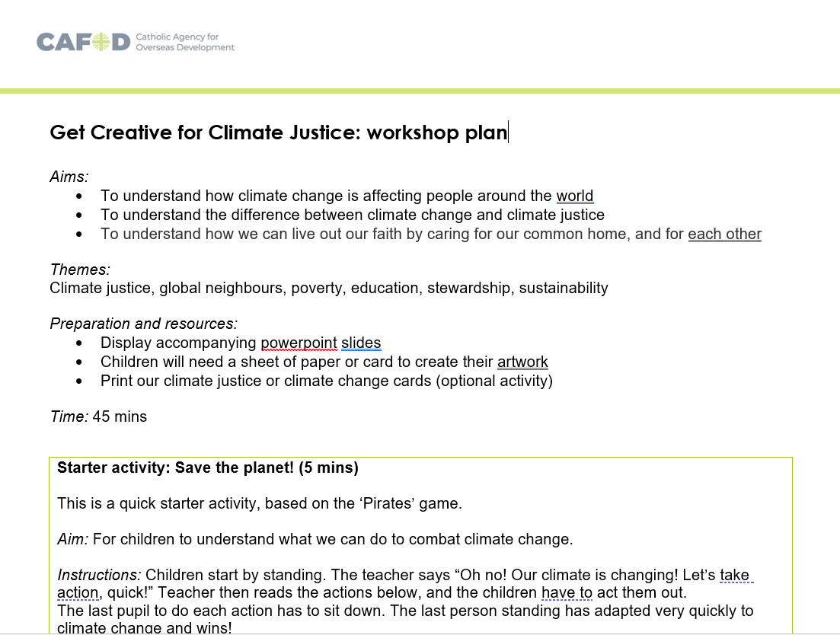Viewport: 840px width, 635px height.
Task: Click 'Preparation and resources:' label
Action: click(x=144, y=324)
